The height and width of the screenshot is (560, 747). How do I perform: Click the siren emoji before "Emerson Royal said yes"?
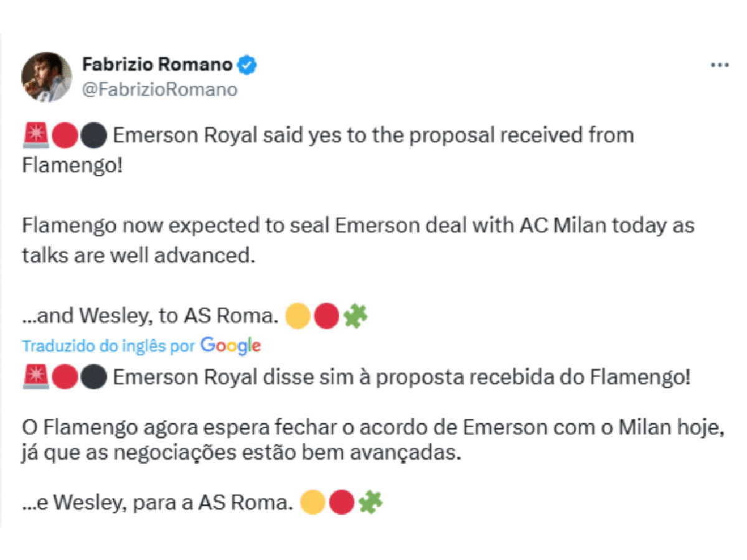(x=34, y=135)
